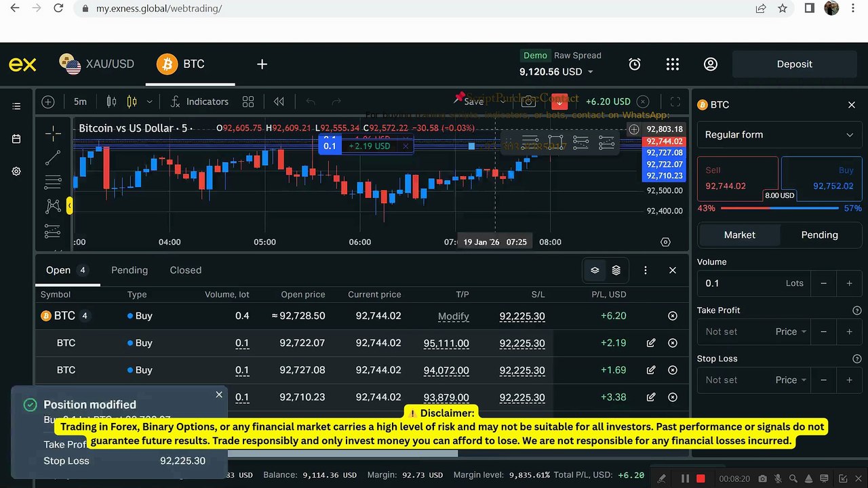Viewport: 868px width, 488px height.
Task: Open the user profile icon
Action: (711, 64)
